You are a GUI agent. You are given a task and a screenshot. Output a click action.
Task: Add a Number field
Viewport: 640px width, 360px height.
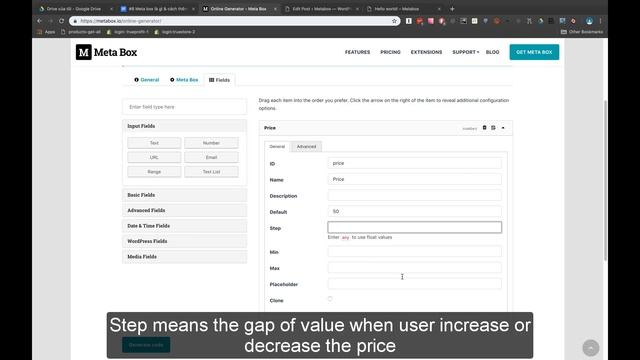click(211, 143)
